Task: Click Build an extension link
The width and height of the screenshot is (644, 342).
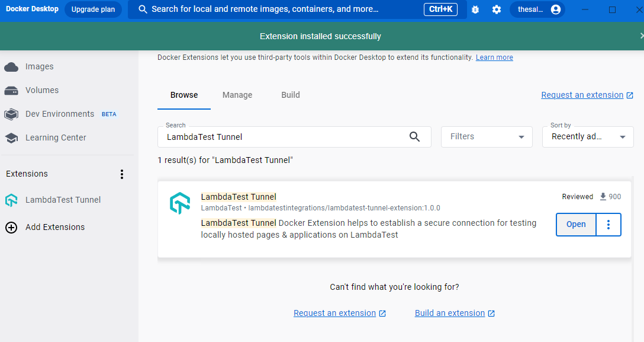Action: 450,313
